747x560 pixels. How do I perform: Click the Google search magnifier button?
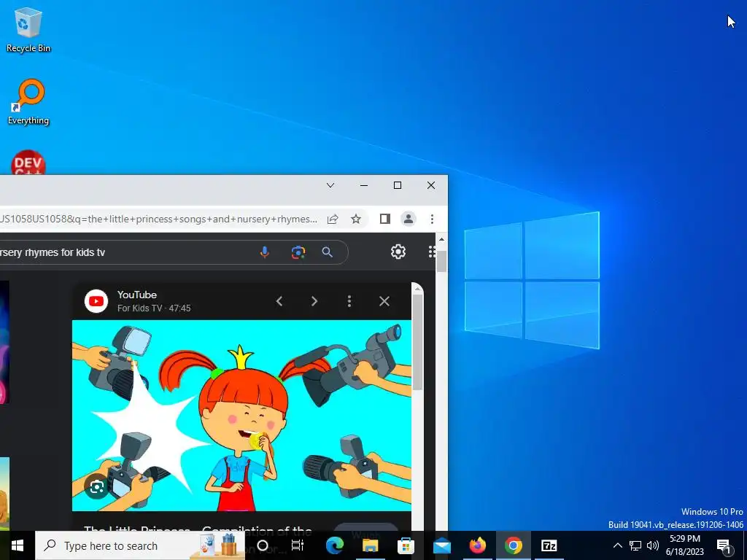pyautogui.click(x=328, y=252)
